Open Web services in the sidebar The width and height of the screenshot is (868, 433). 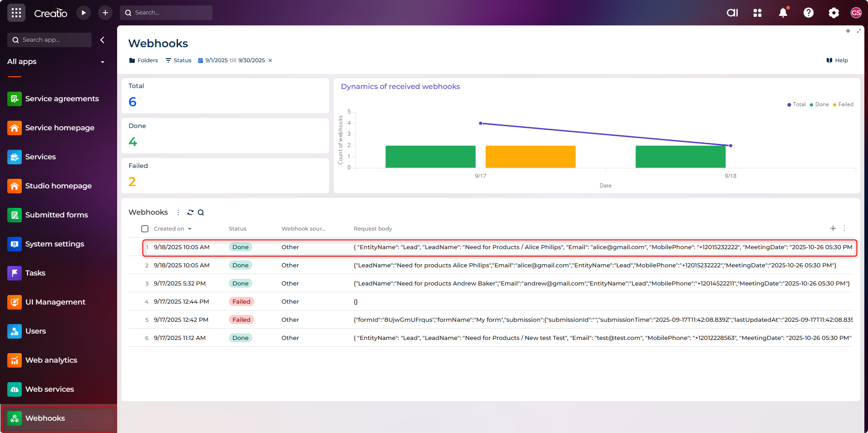tap(49, 389)
